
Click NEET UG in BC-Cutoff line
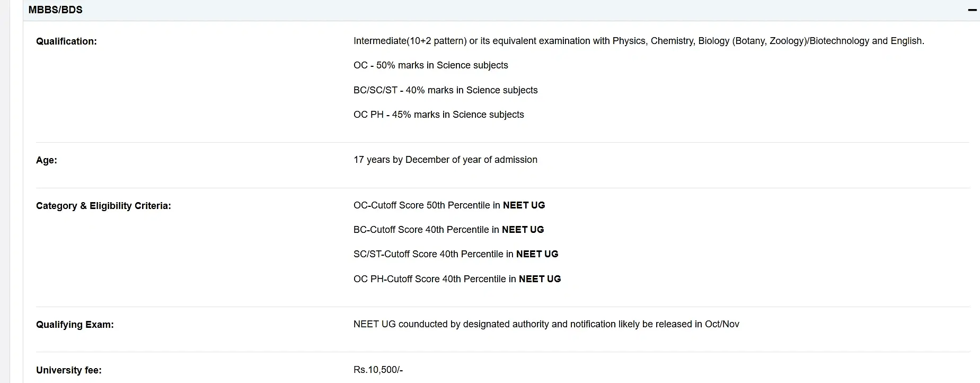click(x=523, y=230)
